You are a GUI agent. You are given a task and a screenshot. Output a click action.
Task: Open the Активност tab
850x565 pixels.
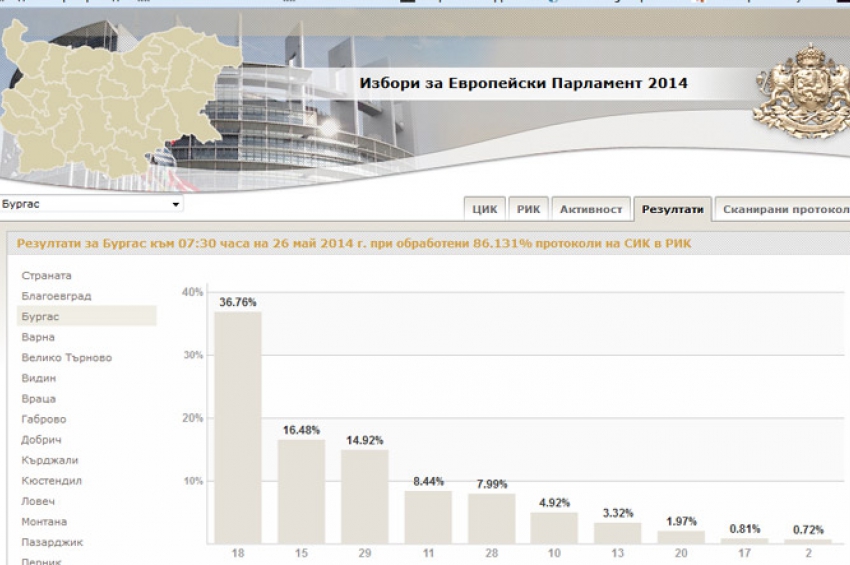click(x=590, y=209)
